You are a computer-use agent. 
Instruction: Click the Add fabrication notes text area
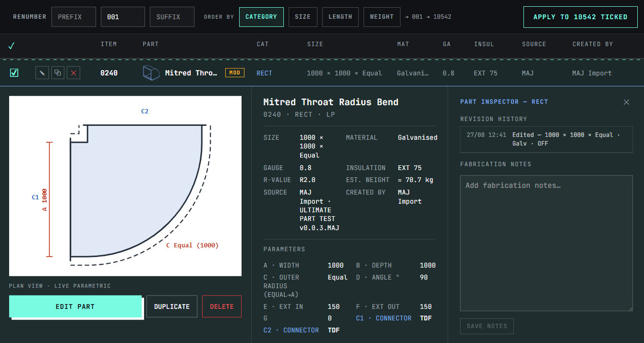[x=547, y=243]
